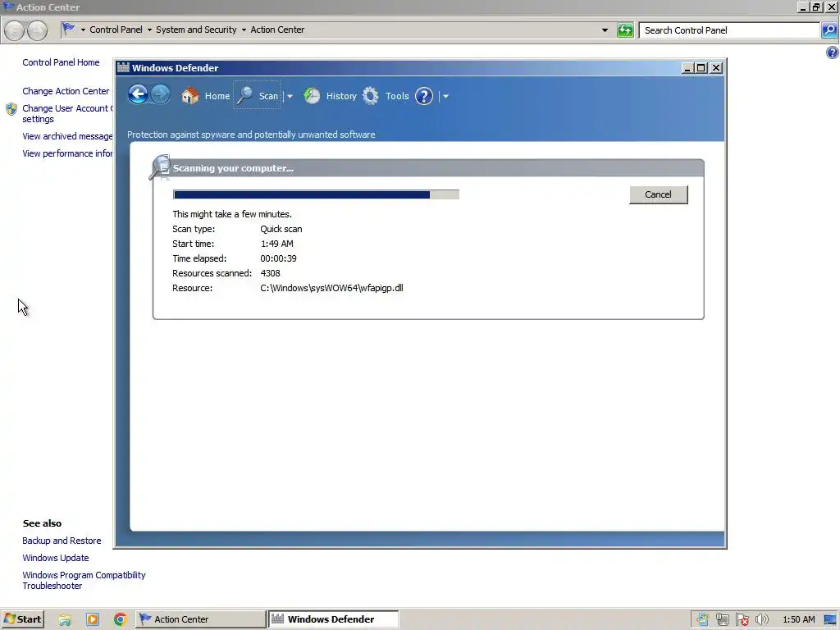Go to System and Security breadcrumb
The image size is (840, 630).
click(x=196, y=30)
